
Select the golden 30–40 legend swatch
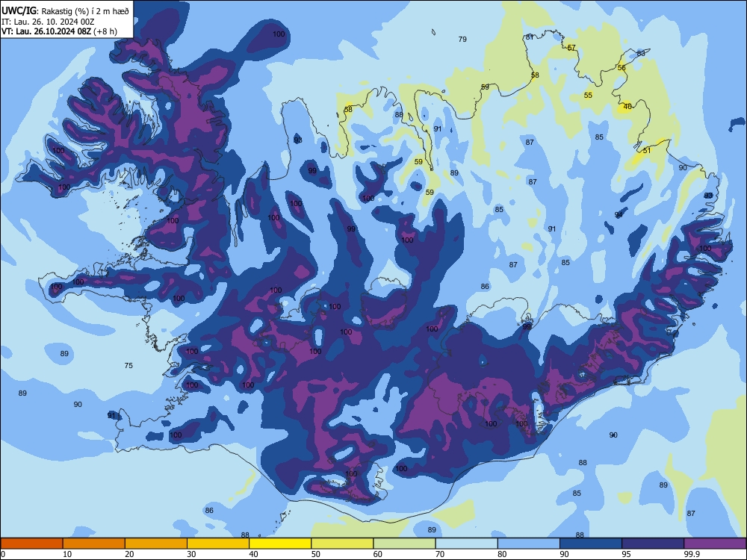(218, 544)
